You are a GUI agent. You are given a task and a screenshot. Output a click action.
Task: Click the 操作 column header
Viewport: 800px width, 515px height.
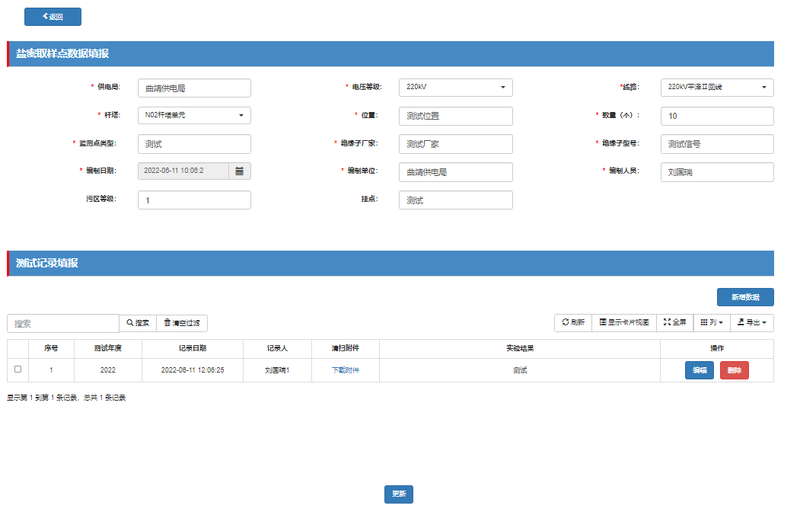coord(717,348)
